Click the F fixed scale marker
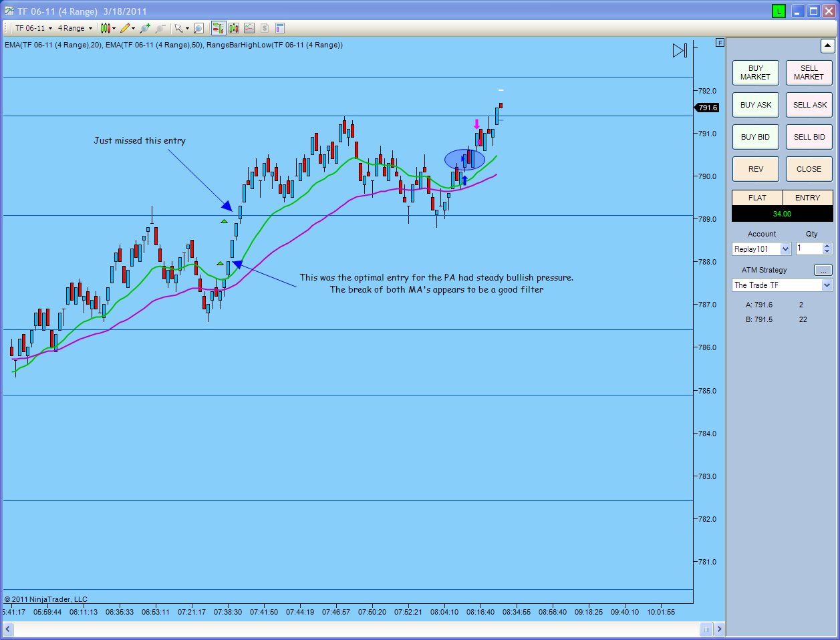Image resolution: width=840 pixels, height=640 pixels. click(720, 42)
